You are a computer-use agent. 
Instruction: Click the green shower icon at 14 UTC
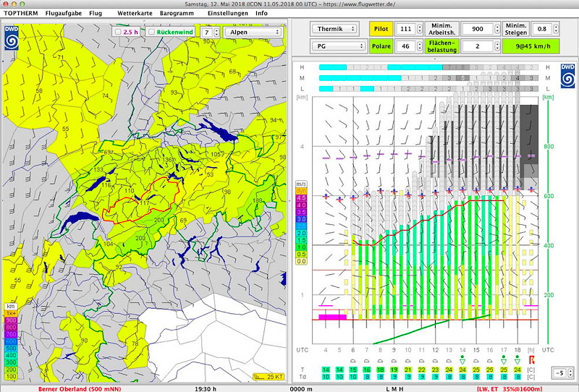point(462,359)
